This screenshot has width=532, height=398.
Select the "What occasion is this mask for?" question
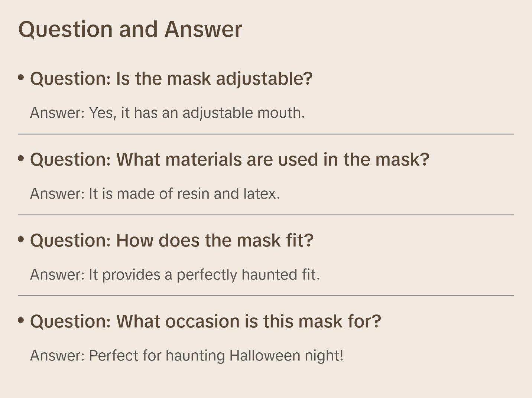click(x=205, y=322)
